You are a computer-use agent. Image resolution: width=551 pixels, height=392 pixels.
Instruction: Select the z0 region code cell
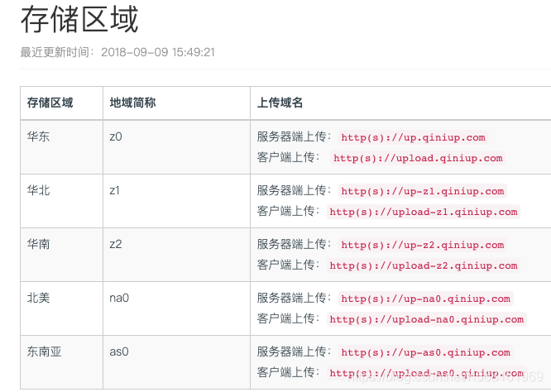tap(116, 136)
